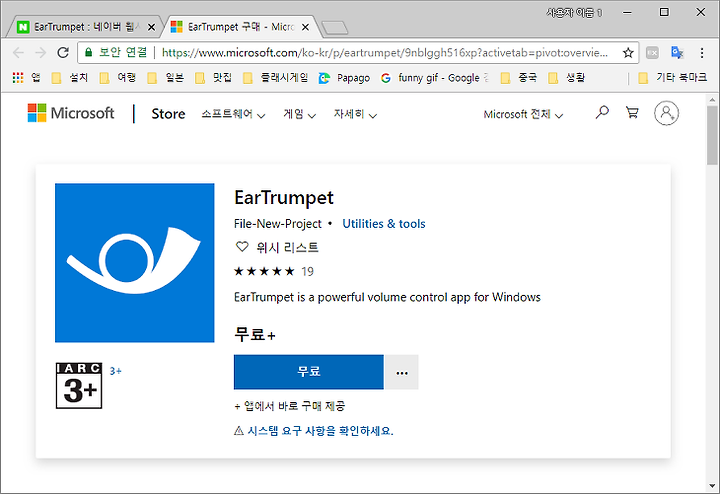This screenshot has width=720, height=494.
Task: Click the browser forward arrow
Action: click(x=40, y=53)
